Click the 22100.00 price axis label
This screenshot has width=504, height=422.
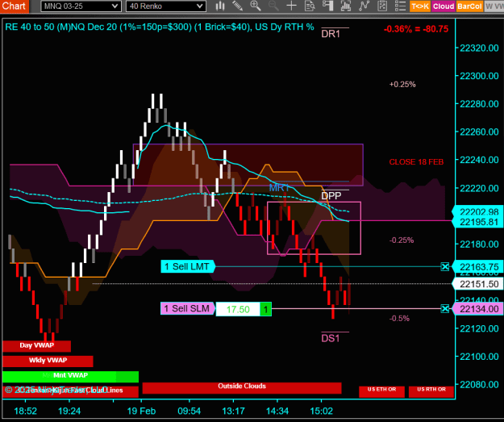[x=479, y=357]
